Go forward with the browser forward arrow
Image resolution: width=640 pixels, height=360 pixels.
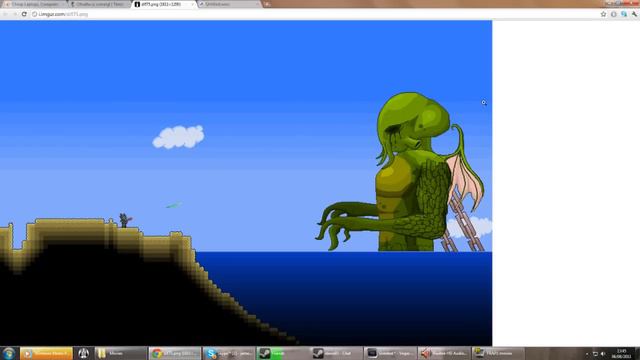click(15, 14)
